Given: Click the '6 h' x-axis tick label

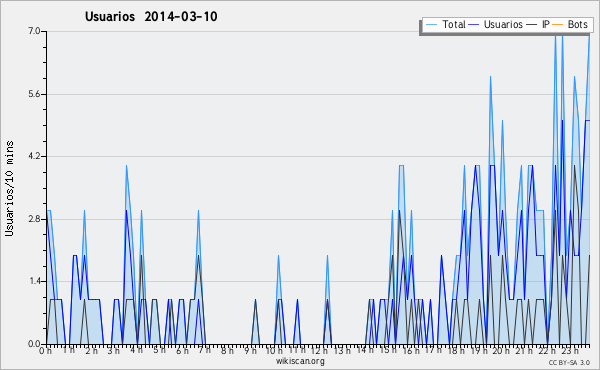Looking at the screenshot, I should pos(182,351).
